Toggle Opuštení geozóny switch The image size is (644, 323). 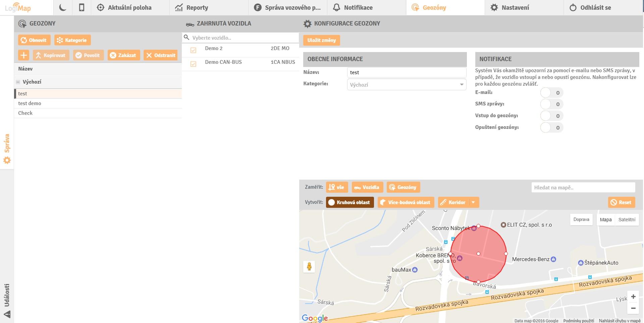point(551,128)
